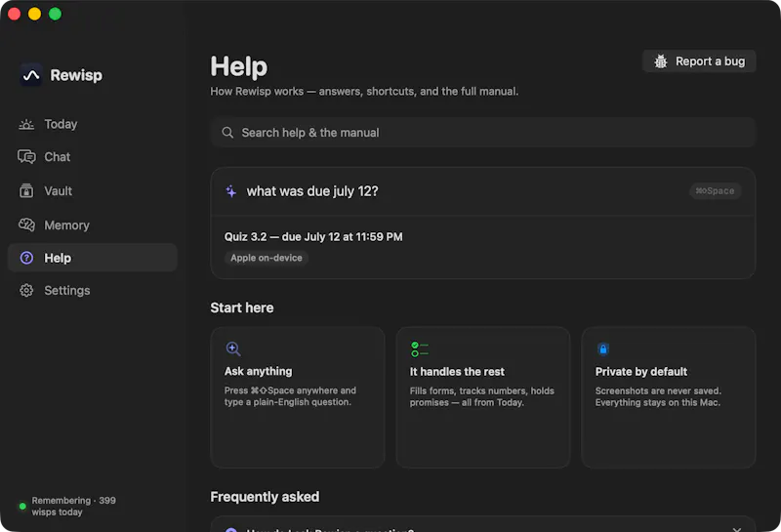Select the Chat bubbles icon
The image size is (781, 532).
[x=26, y=157]
